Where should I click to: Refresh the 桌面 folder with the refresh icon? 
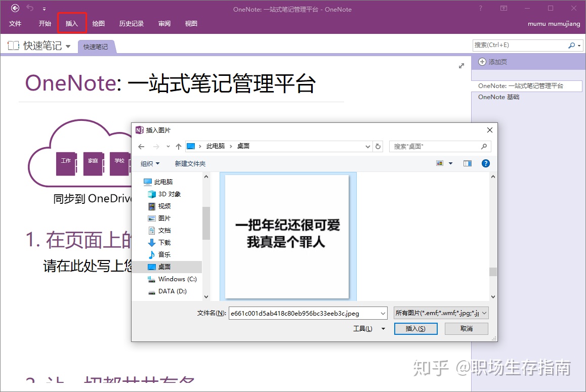coord(378,146)
